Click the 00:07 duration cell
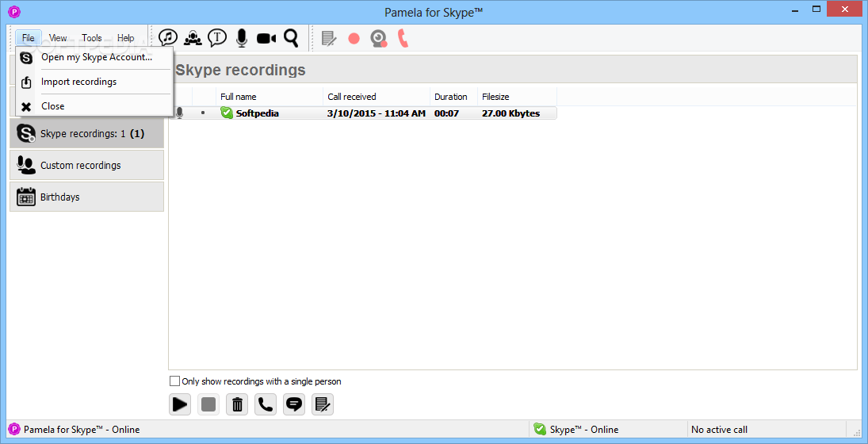Screen dimensions: 868x444 [446, 113]
